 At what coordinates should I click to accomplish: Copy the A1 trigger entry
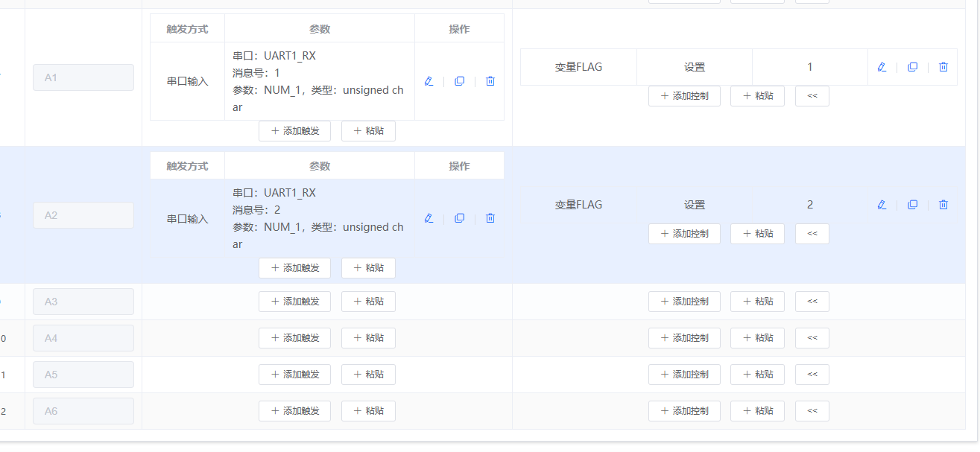pyautogui.click(x=459, y=81)
